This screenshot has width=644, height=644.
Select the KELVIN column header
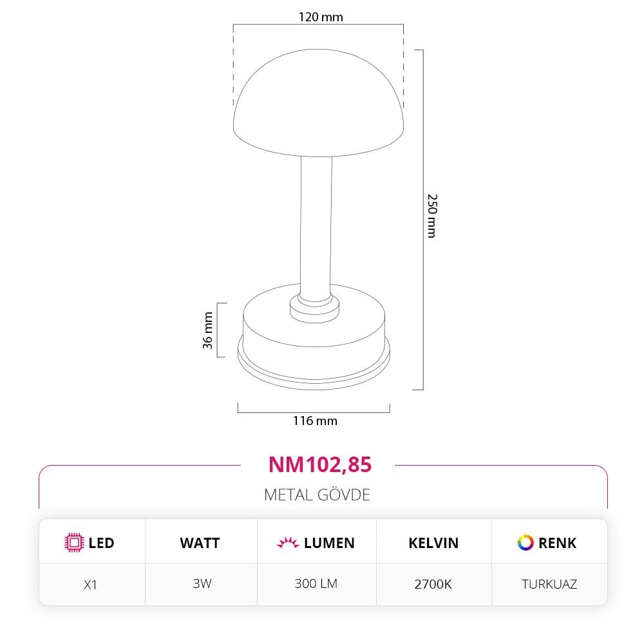click(433, 543)
